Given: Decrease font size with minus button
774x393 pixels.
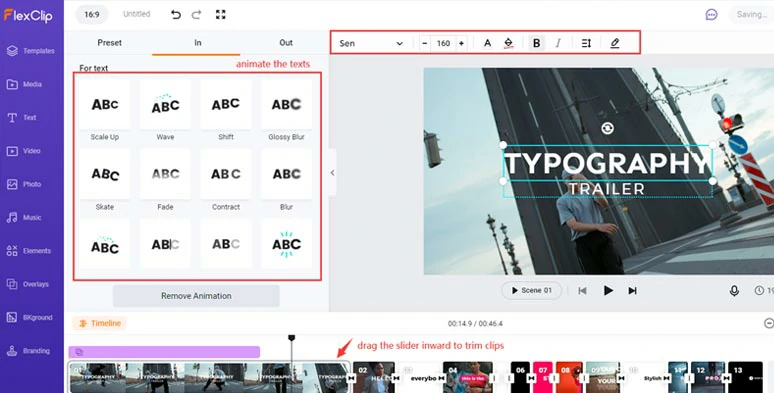Looking at the screenshot, I should tap(425, 43).
